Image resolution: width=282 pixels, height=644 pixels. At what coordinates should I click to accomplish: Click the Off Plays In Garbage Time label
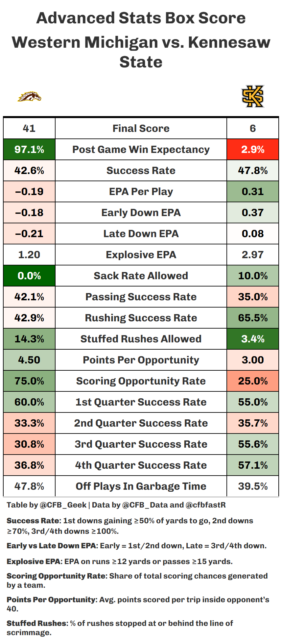(141, 486)
